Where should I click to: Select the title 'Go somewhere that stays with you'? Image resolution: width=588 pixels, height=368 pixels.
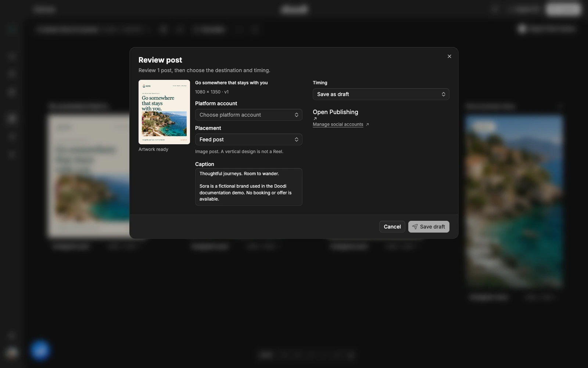[231, 83]
